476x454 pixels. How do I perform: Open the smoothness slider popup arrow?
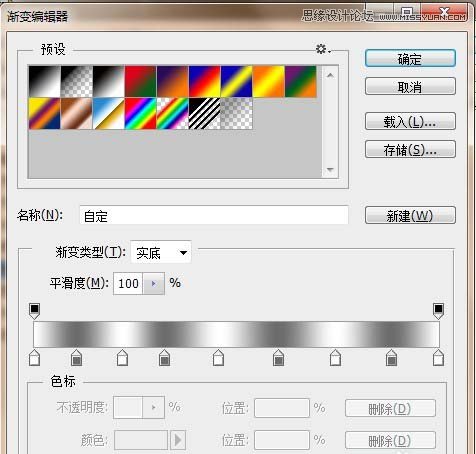coord(154,284)
